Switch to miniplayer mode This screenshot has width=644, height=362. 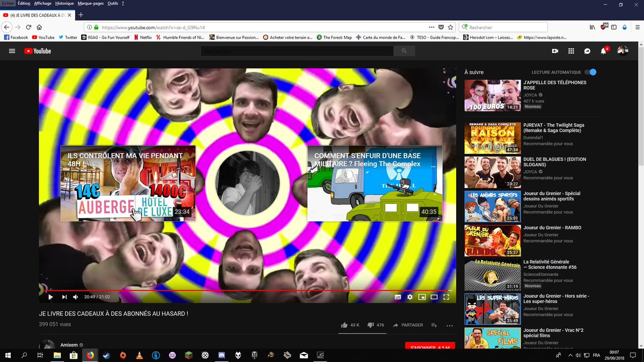[422, 297]
